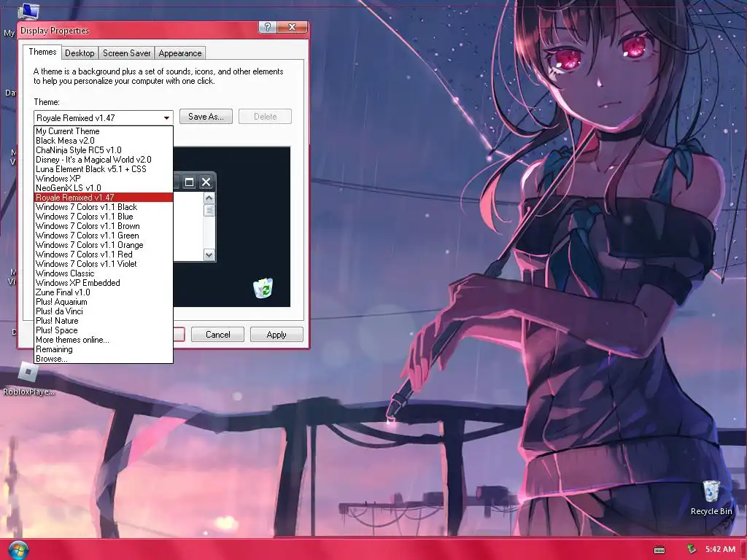Click the Save As... button
The image size is (747, 560).
pos(206,117)
